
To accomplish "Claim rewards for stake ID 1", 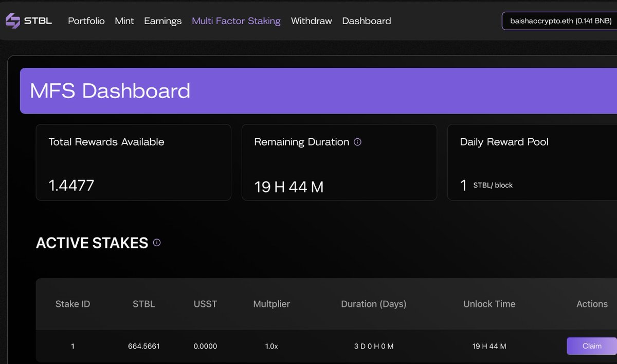I will 591,346.
